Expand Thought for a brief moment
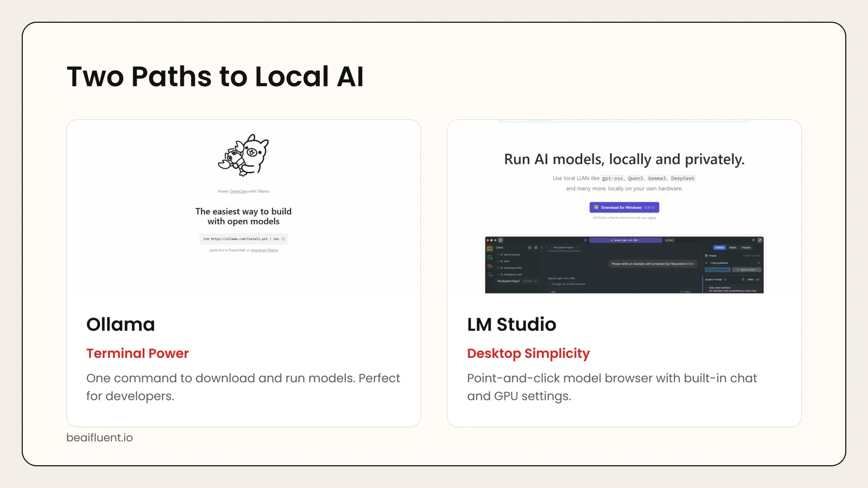The image size is (868, 488). point(567,284)
